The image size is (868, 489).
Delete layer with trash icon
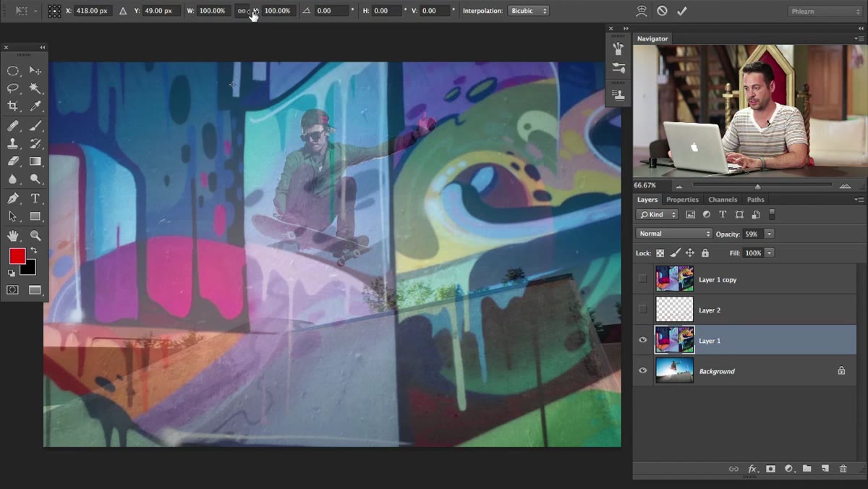pyautogui.click(x=843, y=469)
